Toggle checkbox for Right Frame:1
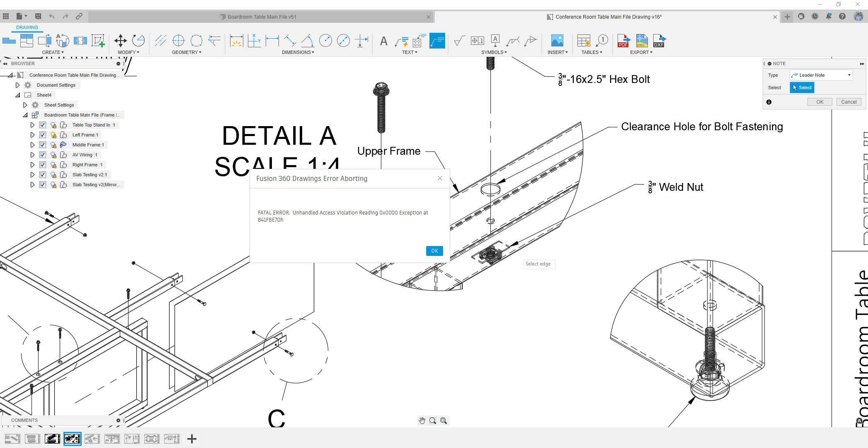 [x=42, y=165]
